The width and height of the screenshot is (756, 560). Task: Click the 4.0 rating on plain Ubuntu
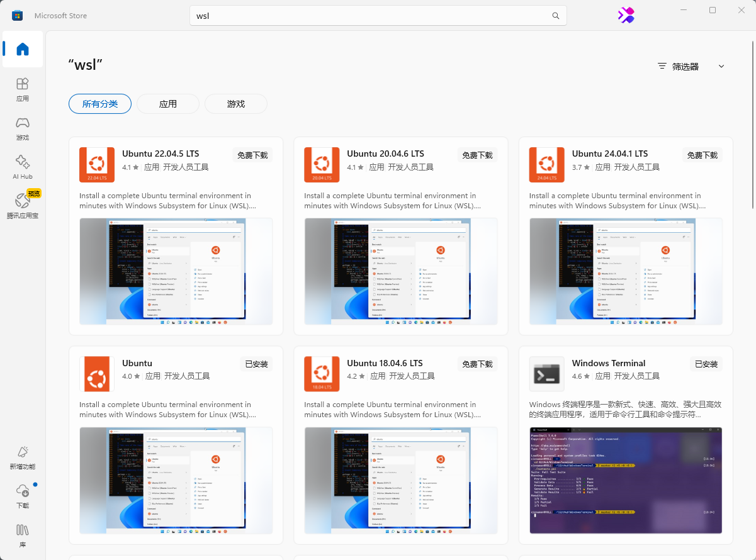pyautogui.click(x=132, y=376)
